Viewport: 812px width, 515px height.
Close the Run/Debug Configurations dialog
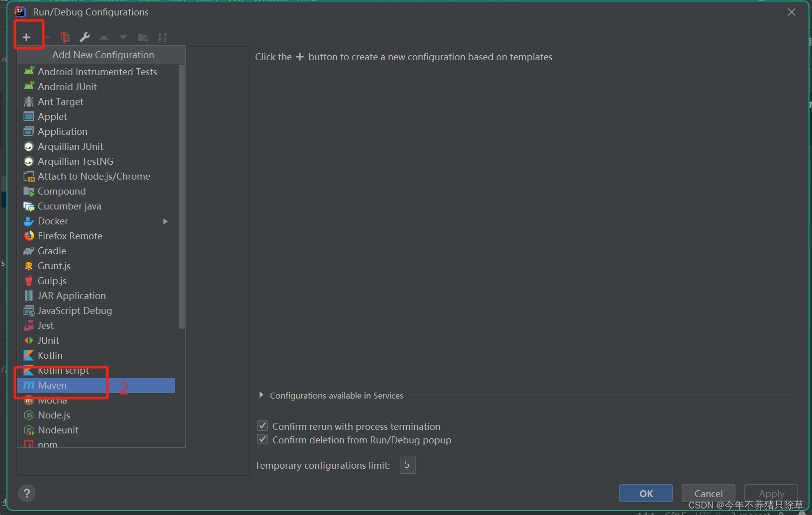(792, 12)
